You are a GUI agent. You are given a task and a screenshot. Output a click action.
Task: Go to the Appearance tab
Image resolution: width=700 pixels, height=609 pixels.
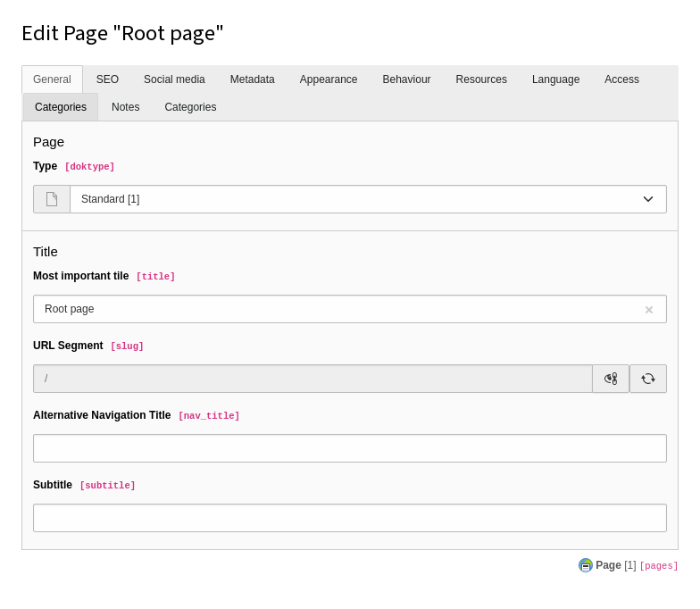point(329,79)
